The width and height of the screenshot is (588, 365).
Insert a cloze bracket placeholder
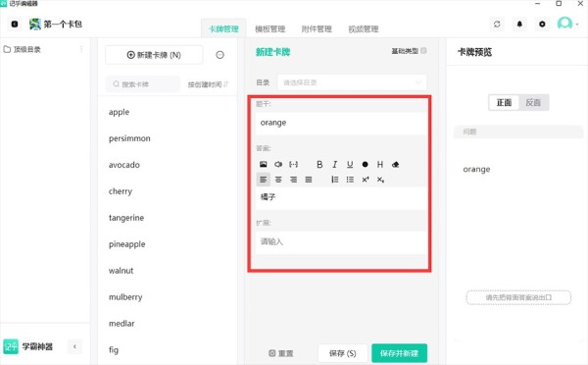point(293,165)
